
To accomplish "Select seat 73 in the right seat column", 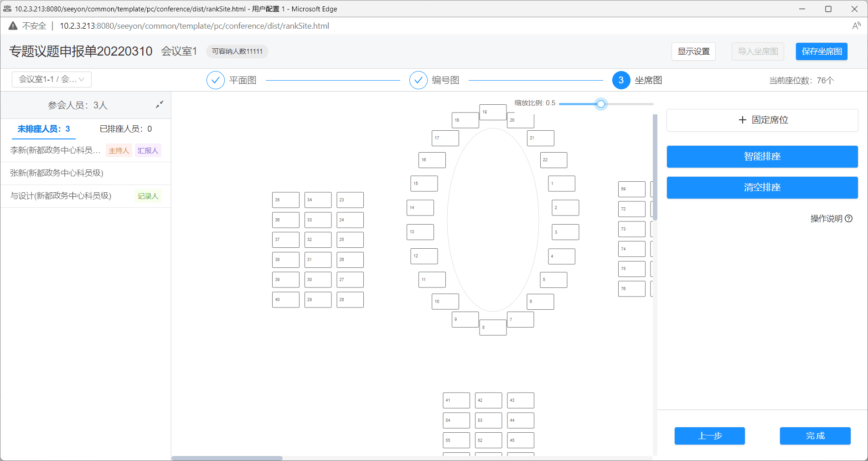I will click(x=632, y=229).
